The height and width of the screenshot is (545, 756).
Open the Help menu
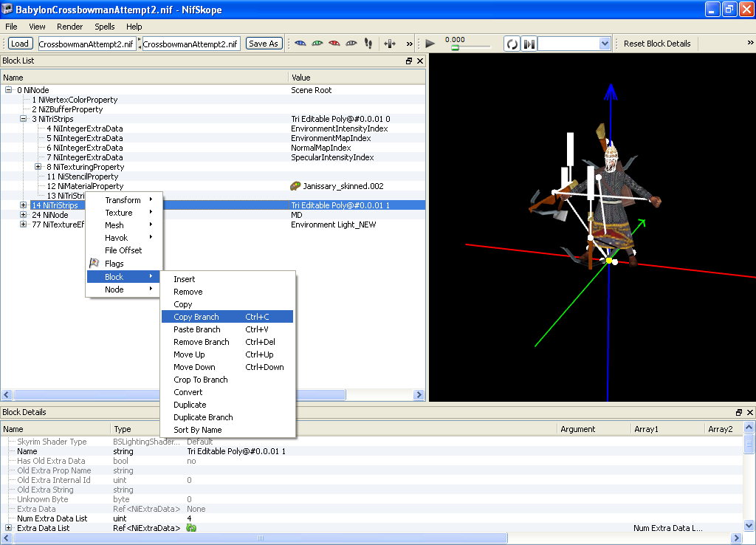(134, 27)
